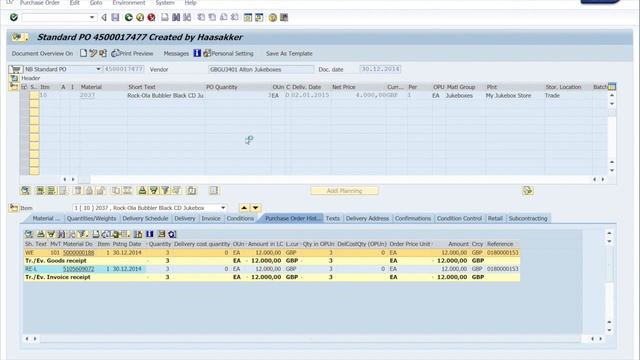Switch to the Confirmations tab

(413, 218)
